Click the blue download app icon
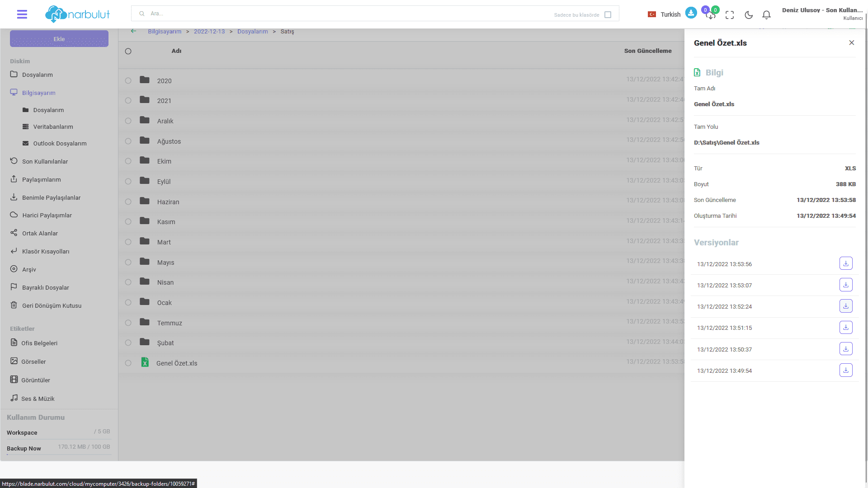This screenshot has width=868, height=488. click(691, 13)
